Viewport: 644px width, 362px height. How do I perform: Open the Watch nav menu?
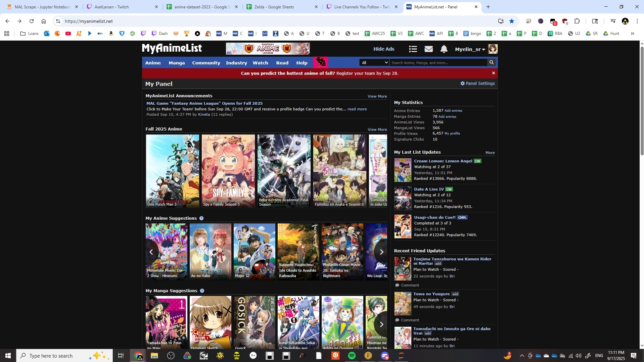(x=261, y=63)
